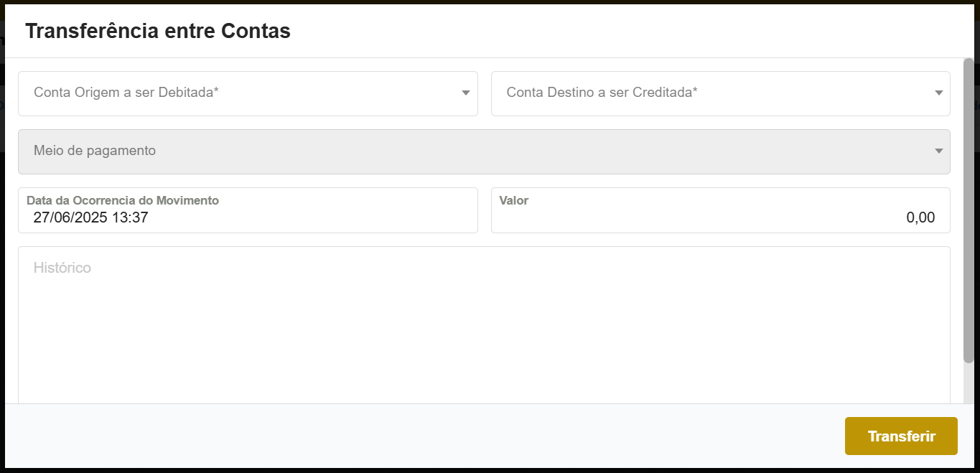The image size is (980, 473).
Task: Click the Meio de pagamento arrow icon
Action: pos(939,151)
